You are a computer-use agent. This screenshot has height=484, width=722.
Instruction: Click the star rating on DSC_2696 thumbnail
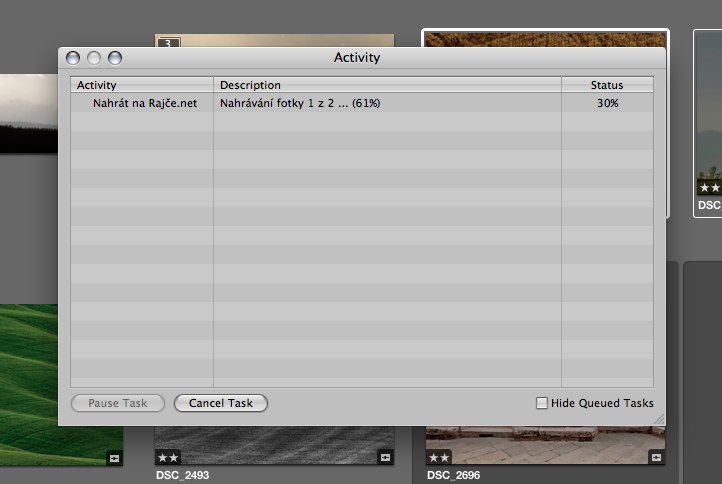click(439, 458)
